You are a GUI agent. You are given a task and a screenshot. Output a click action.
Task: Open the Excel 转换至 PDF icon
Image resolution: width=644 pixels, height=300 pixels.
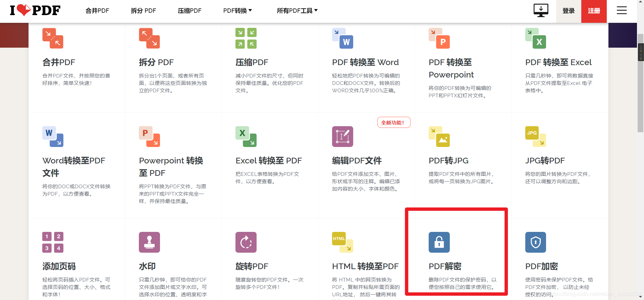coord(246,137)
